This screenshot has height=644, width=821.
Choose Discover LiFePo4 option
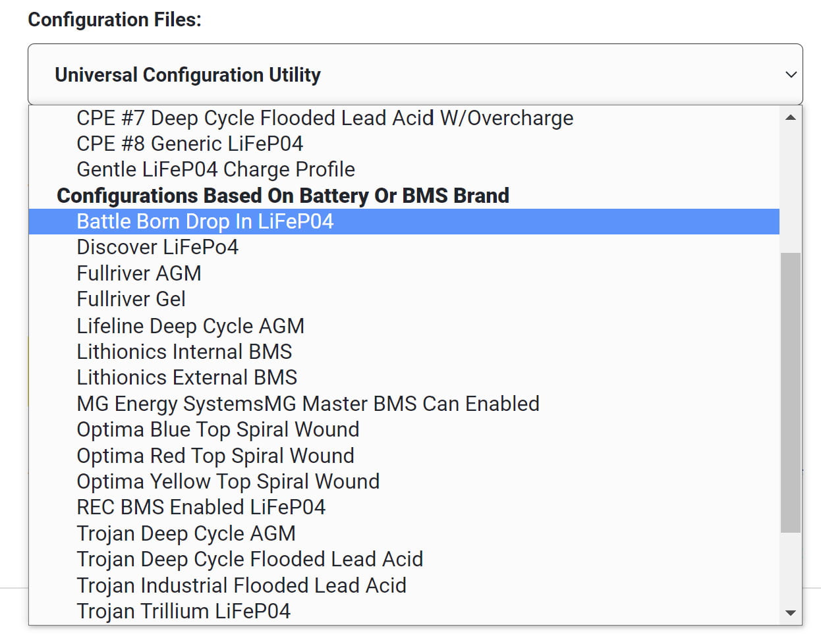pyautogui.click(x=404, y=248)
